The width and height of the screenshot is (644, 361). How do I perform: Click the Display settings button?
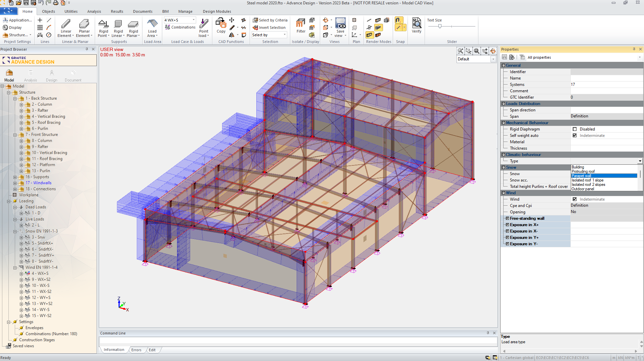12,28
